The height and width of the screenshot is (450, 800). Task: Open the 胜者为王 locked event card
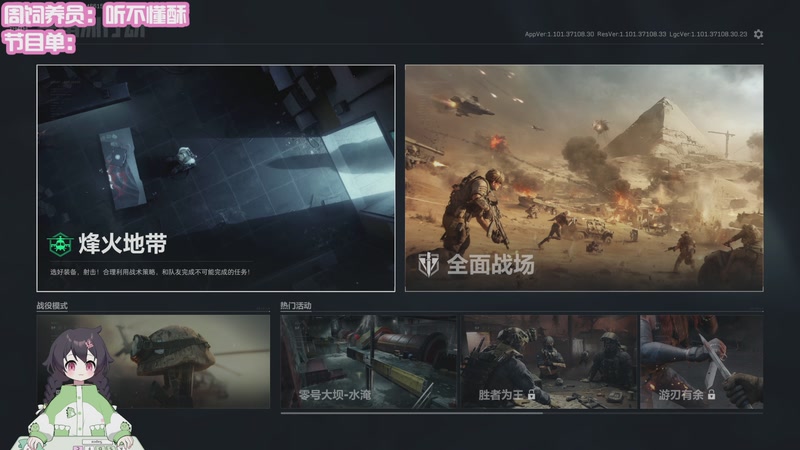coord(549,362)
